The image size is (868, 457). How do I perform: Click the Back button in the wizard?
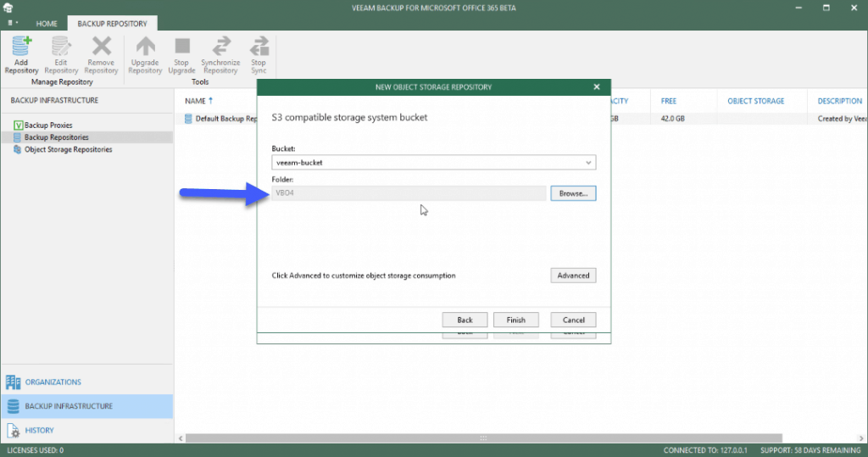pyautogui.click(x=465, y=320)
